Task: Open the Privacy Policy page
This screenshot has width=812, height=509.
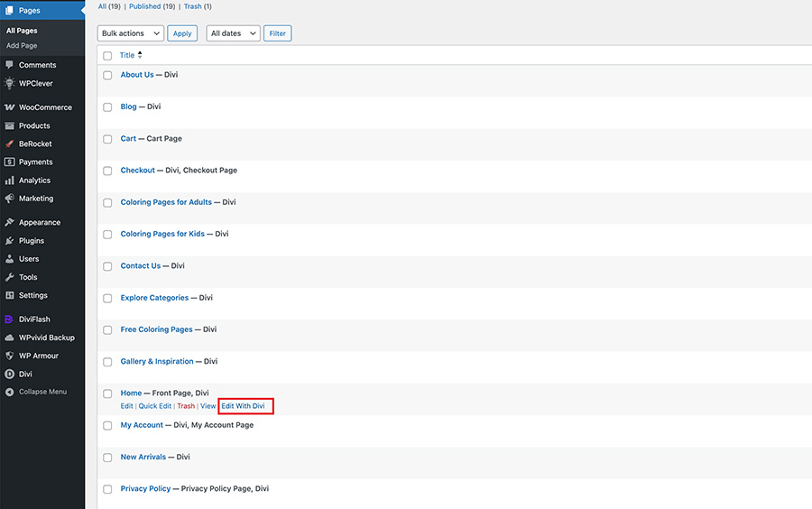Action: (145, 488)
